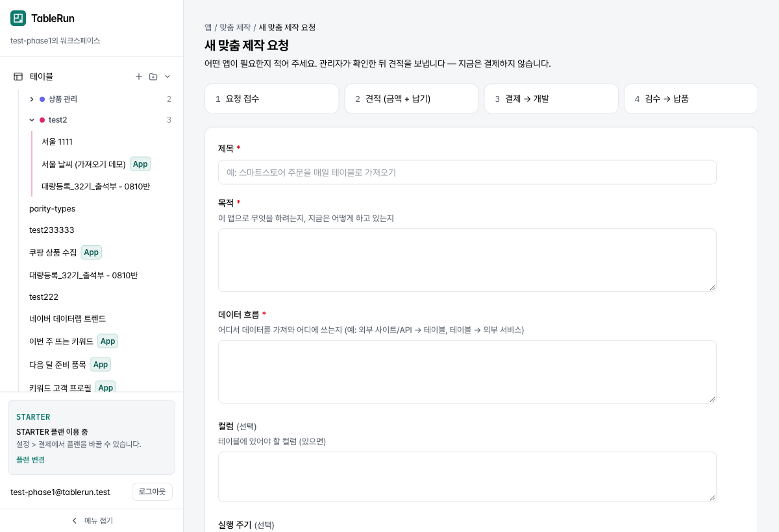Click the test-phase1@tablerun.test email text
This screenshot has height=532, width=779.
point(60,492)
